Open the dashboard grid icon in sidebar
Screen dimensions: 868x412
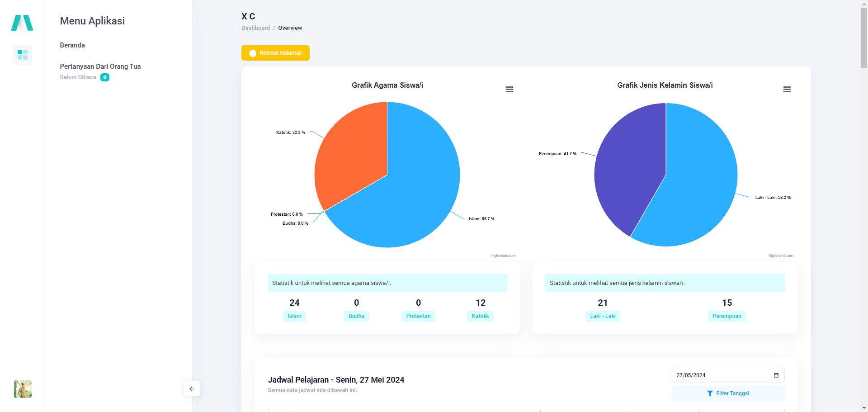[x=22, y=55]
